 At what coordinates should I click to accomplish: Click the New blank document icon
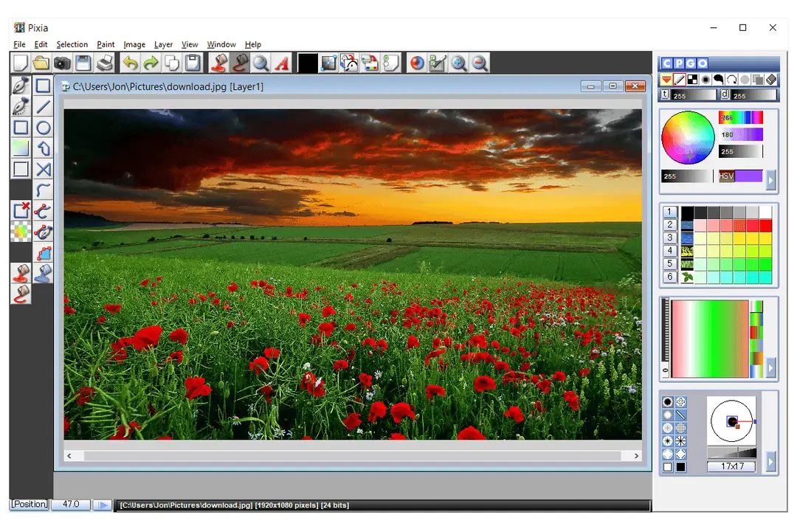21,63
